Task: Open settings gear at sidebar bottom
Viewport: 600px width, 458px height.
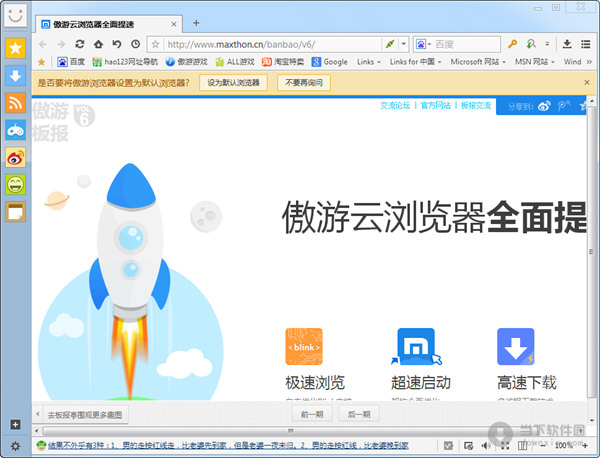Action: [15, 446]
